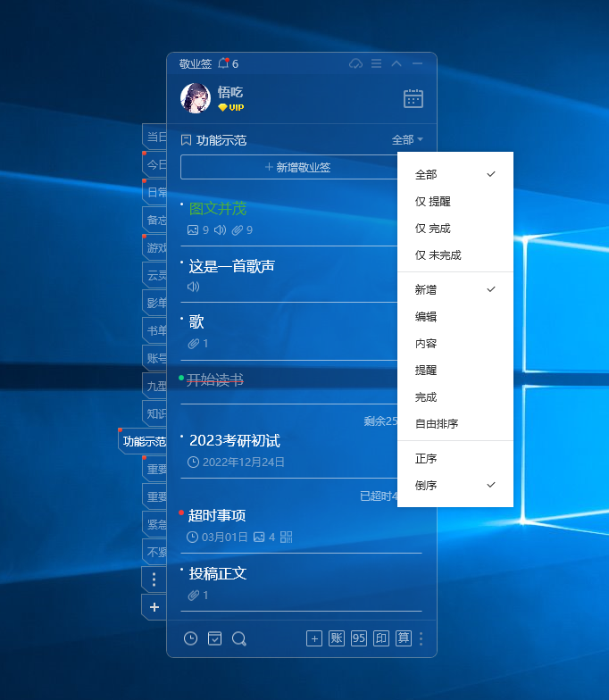
Task: Click the QR grid icon under 超时事项
Action: 286,537
